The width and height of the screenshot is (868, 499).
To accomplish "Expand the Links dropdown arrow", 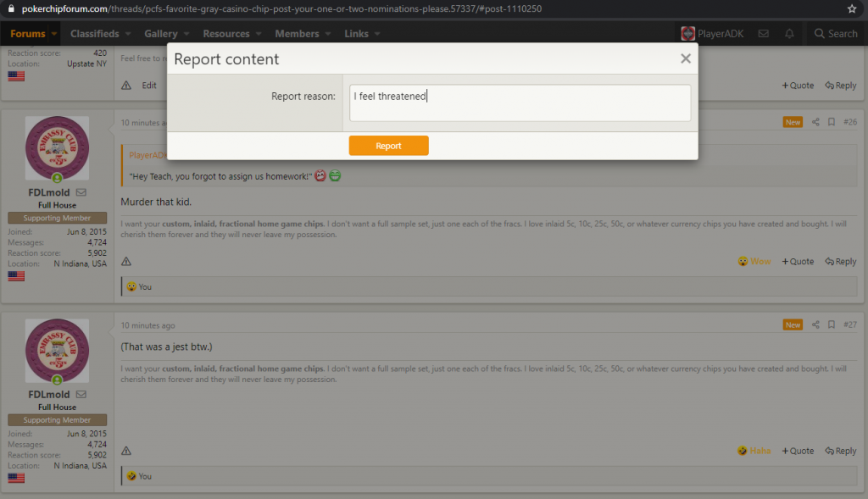I will click(x=377, y=34).
